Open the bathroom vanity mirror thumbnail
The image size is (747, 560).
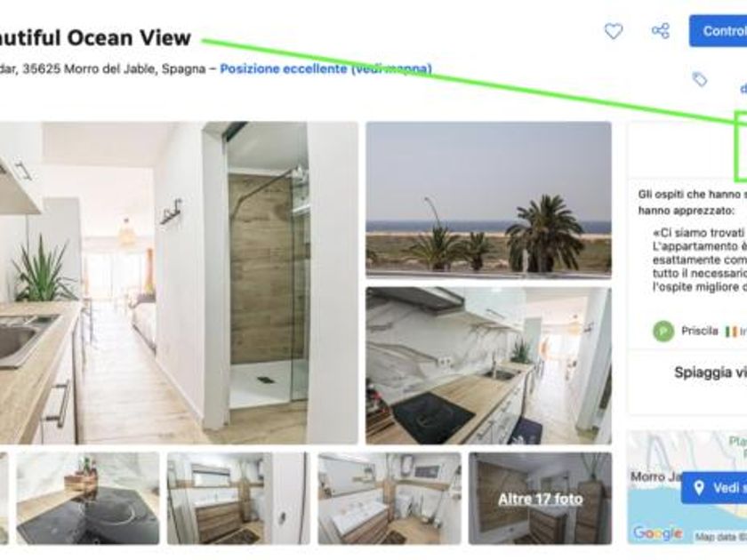[x=238, y=498]
